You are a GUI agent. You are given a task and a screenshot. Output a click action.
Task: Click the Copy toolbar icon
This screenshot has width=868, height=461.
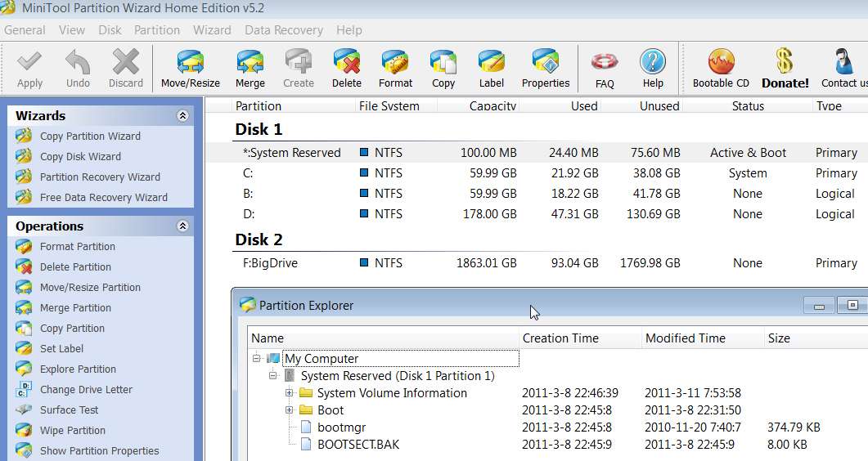point(443,62)
